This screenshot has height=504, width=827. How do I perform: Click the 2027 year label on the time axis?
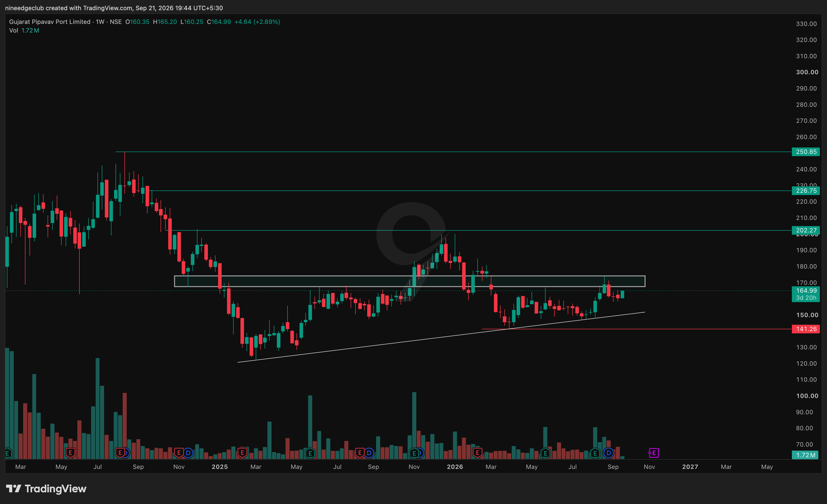pos(690,467)
